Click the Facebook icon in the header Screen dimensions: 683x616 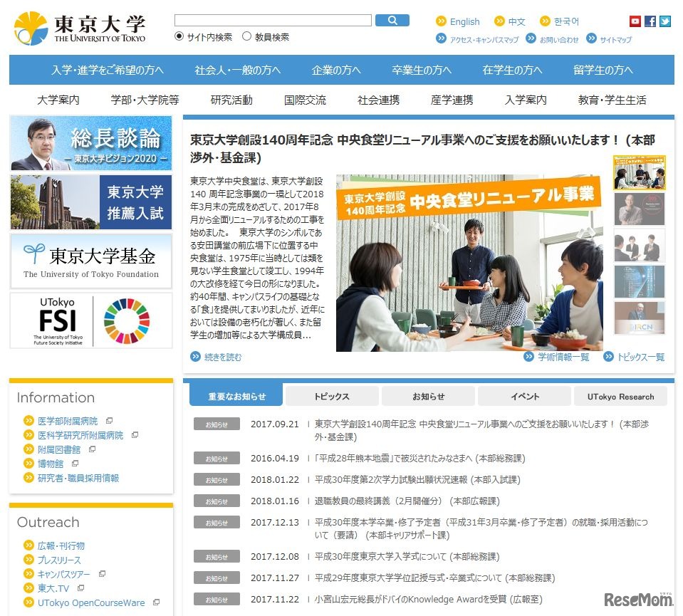click(650, 21)
